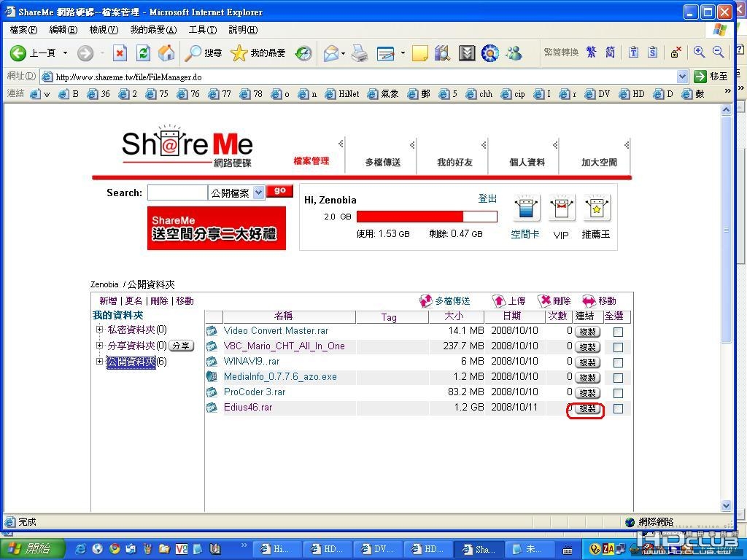747x560 pixels.
Task: Expand the 分享資料夾 tree node
Action: click(x=99, y=345)
